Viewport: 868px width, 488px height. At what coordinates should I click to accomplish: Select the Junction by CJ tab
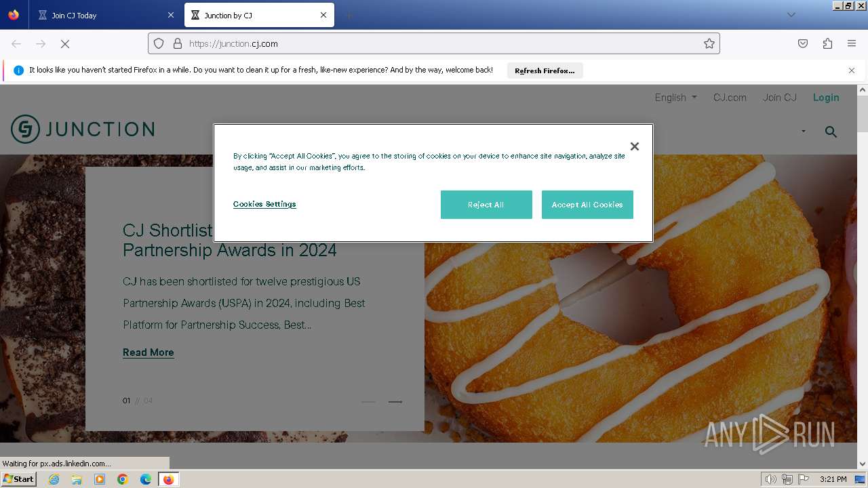coord(259,15)
